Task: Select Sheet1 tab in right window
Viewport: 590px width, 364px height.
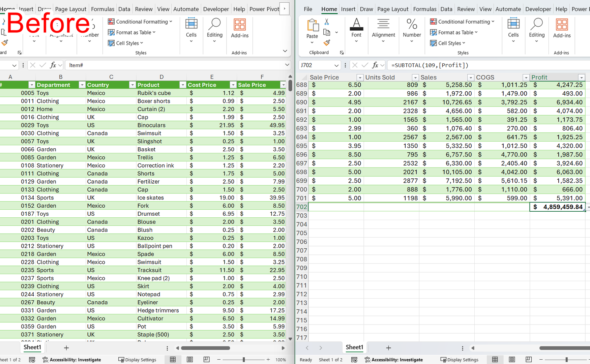Action: click(x=354, y=347)
